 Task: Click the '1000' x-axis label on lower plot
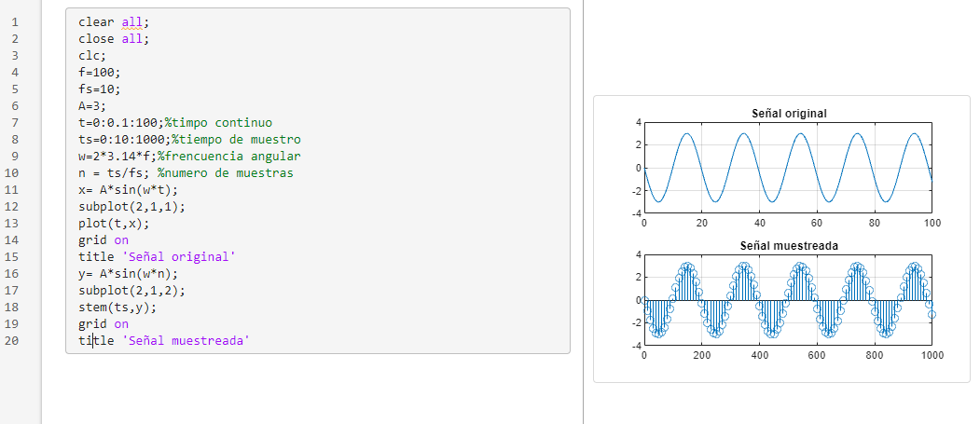(x=931, y=356)
